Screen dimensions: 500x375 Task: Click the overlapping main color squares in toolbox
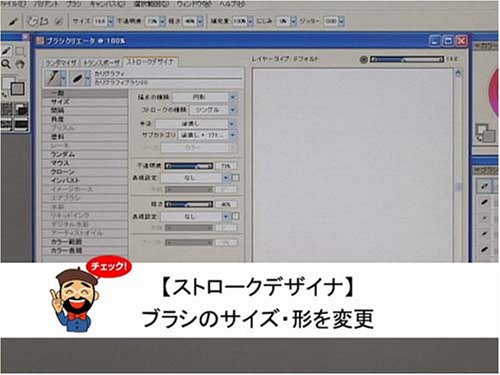(13, 86)
